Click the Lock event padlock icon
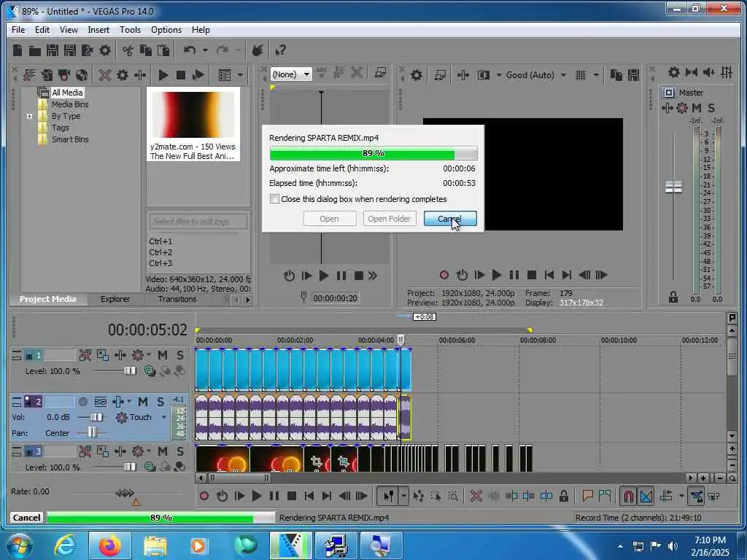 [564, 496]
